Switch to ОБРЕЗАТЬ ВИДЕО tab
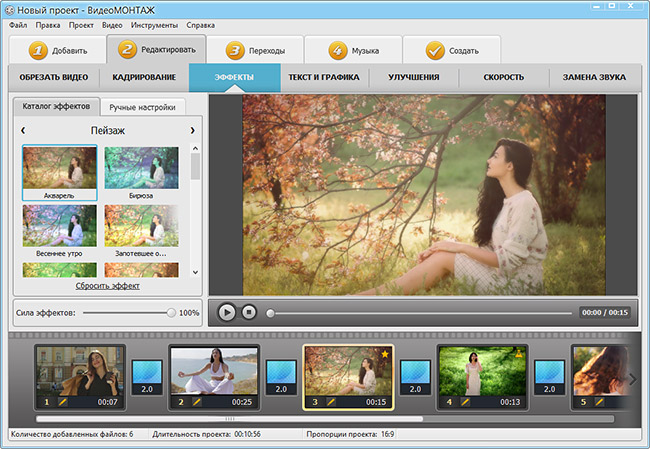 pyautogui.click(x=54, y=78)
